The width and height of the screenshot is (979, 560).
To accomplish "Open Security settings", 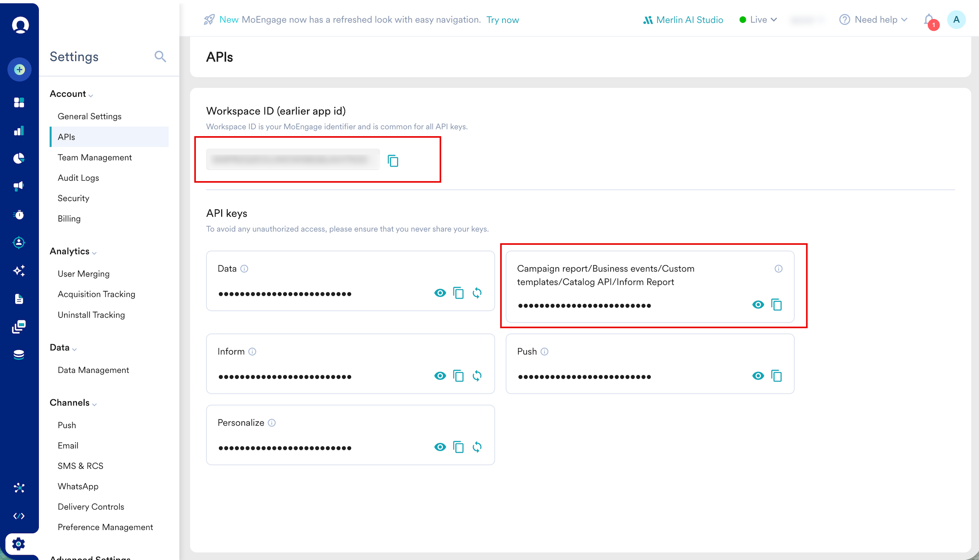I will coord(73,198).
